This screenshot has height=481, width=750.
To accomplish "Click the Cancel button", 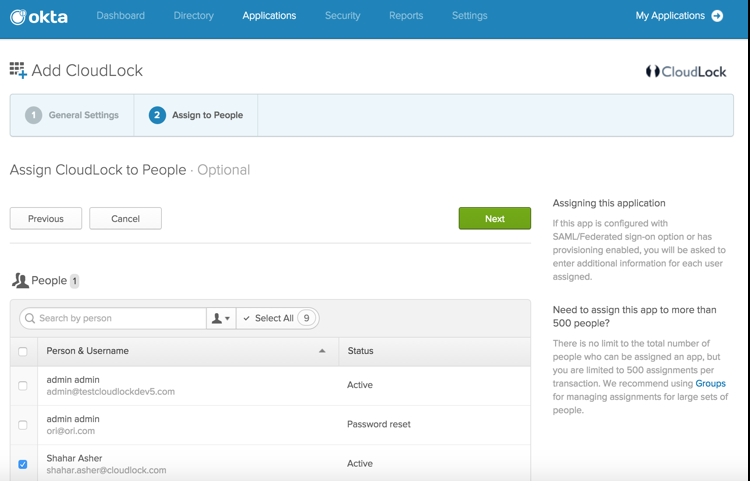I will point(125,219).
